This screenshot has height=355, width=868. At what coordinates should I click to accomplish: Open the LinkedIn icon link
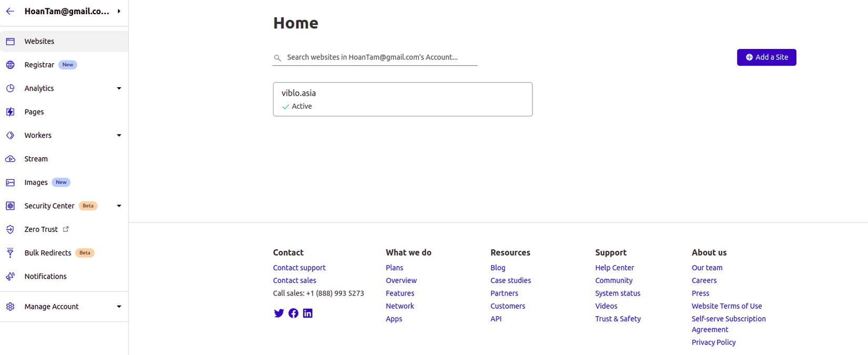pyautogui.click(x=308, y=313)
